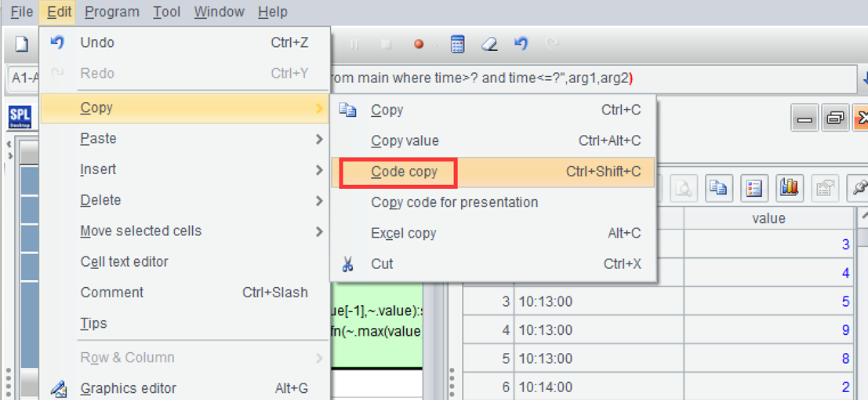Click the red record dot icon
Image resolution: width=868 pixels, height=400 pixels.
click(x=419, y=45)
